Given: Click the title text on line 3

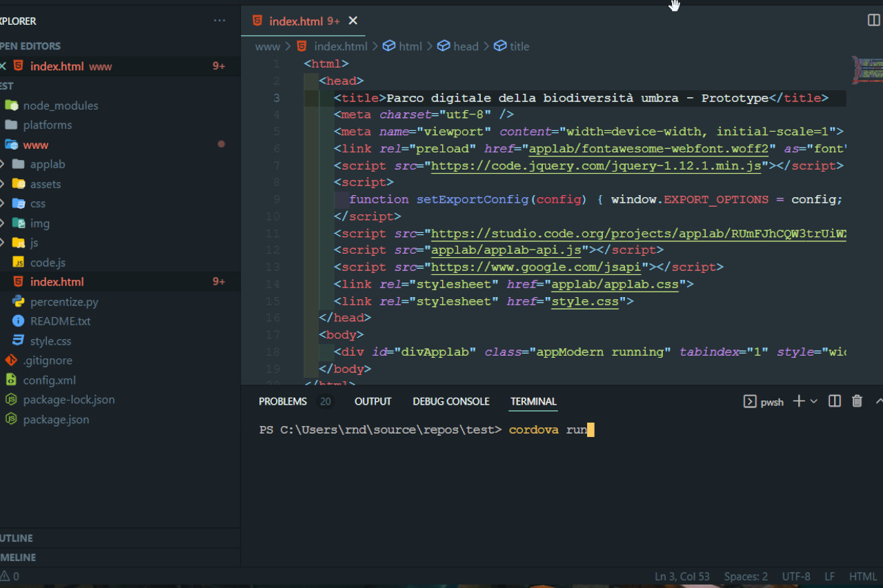Looking at the screenshot, I should (577, 98).
